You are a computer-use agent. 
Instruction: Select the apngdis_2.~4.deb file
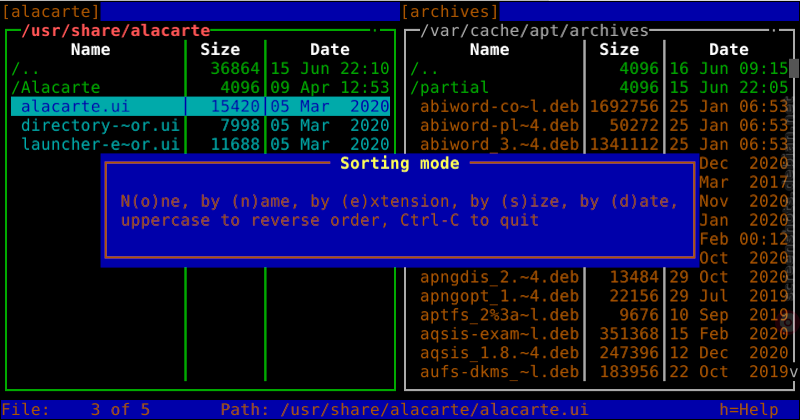(x=499, y=277)
